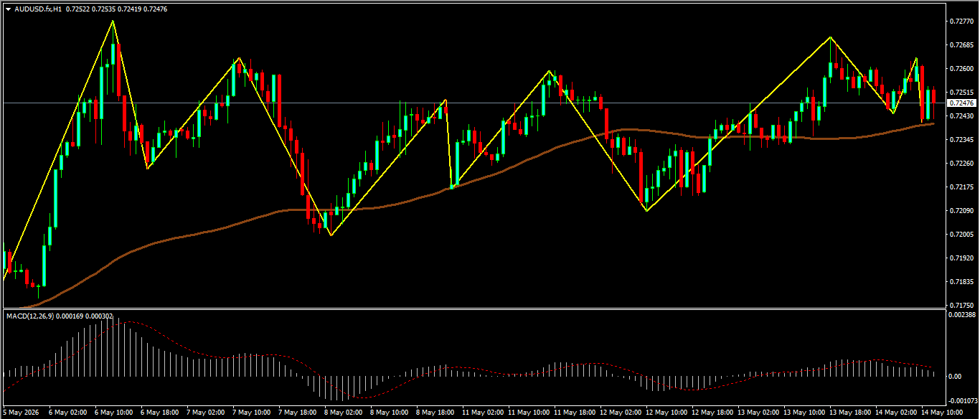The image size is (980, 419).
Task: Click the 0.72260 price scale label
Action: [x=960, y=164]
